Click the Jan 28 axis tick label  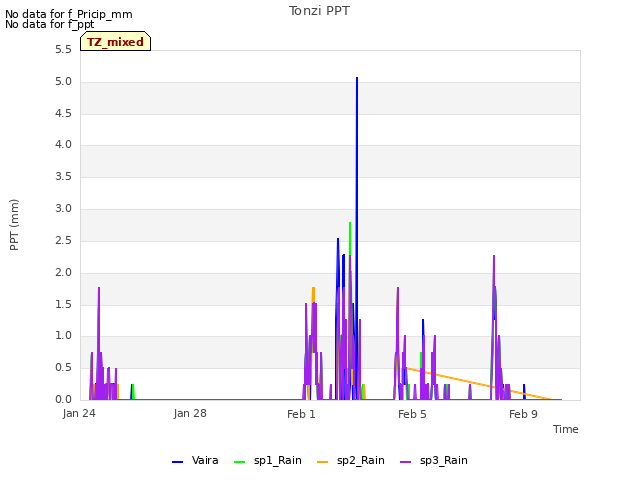tap(190, 413)
